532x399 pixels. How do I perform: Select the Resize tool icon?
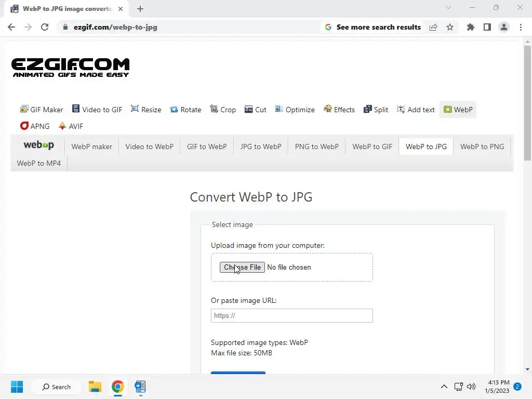tap(135, 109)
